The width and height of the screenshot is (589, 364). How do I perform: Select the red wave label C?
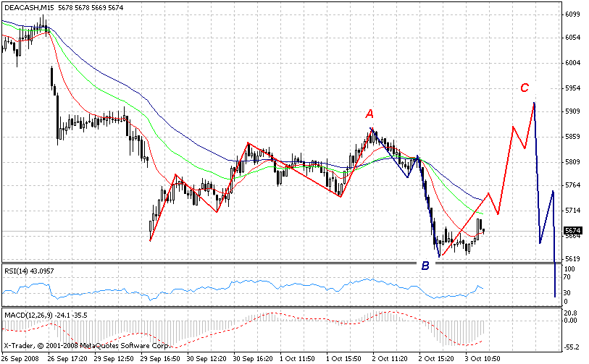(x=525, y=88)
